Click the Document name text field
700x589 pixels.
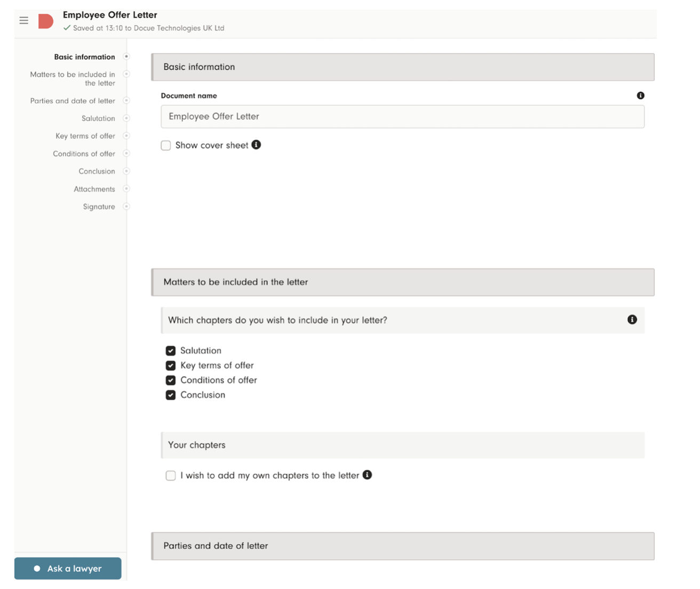click(x=402, y=117)
